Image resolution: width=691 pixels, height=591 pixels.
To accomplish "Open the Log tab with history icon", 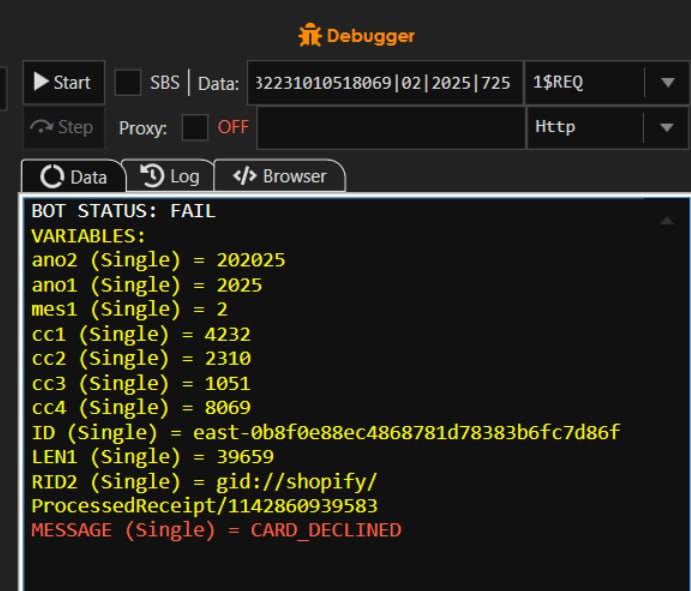I will [169, 176].
